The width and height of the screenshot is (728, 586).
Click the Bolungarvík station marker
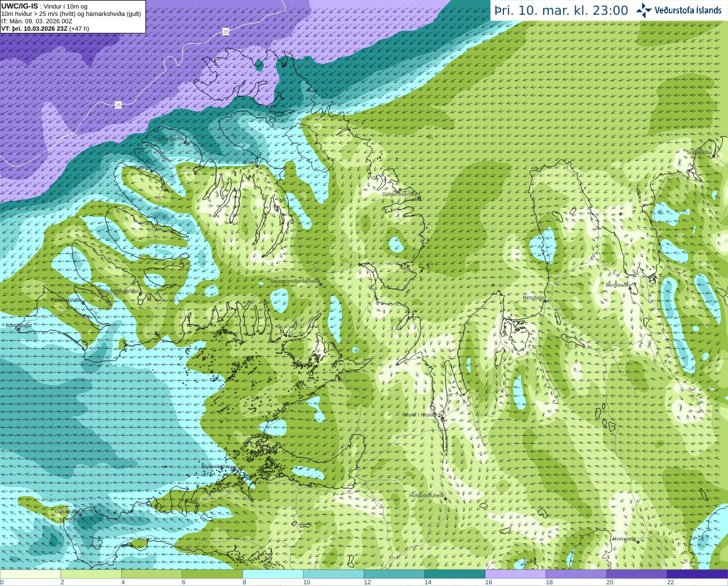click(186, 142)
